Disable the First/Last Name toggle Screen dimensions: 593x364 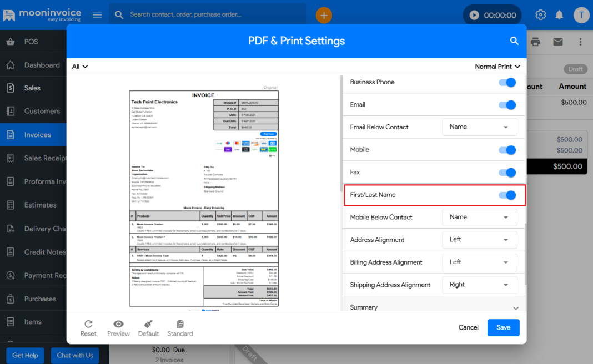click(x=507, y=195)
